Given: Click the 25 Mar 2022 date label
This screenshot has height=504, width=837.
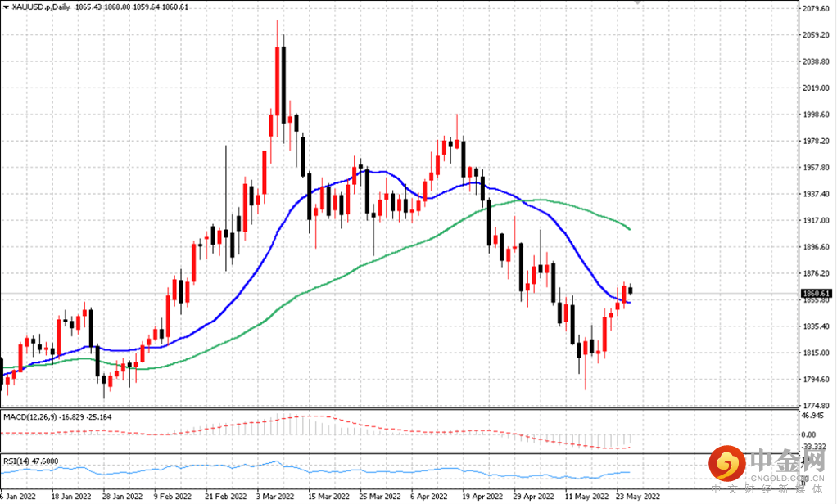Looking at the screenshot, I should [379, 497].
